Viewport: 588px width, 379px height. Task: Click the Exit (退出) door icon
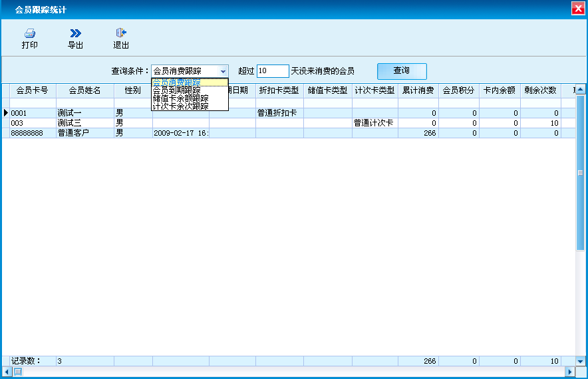click(x=120, y=33)
